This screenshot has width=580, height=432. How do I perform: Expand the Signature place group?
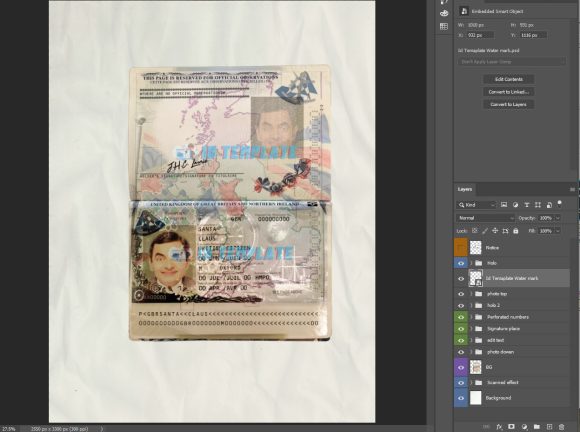point(471,328)
